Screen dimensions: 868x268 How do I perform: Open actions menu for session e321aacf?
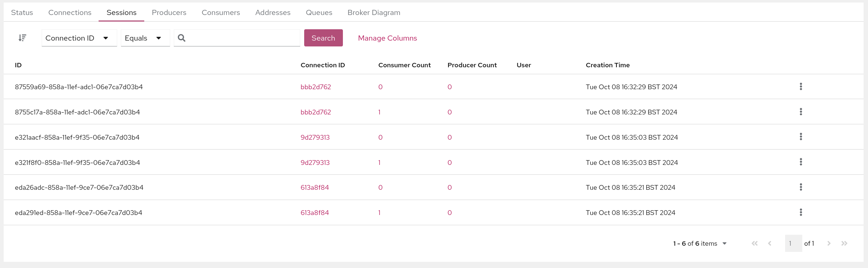pos(801,137)
